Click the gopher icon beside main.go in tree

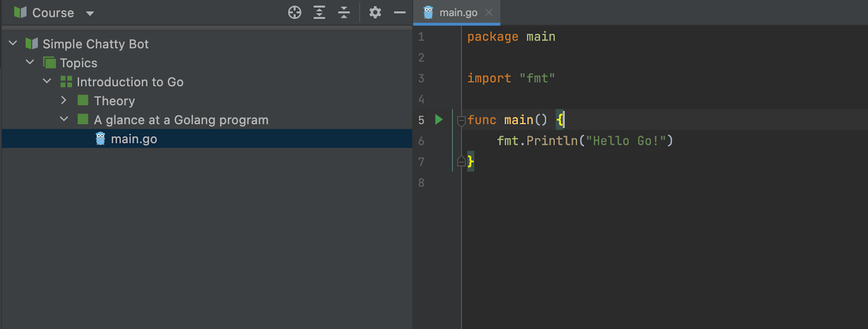100,139
